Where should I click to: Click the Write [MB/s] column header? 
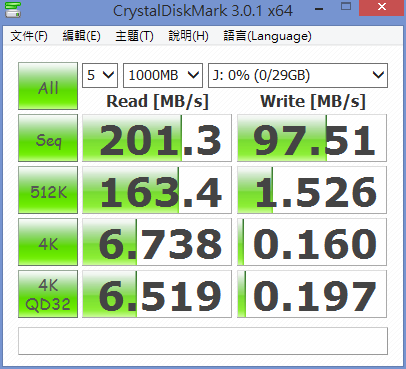[x=313, y=101]
